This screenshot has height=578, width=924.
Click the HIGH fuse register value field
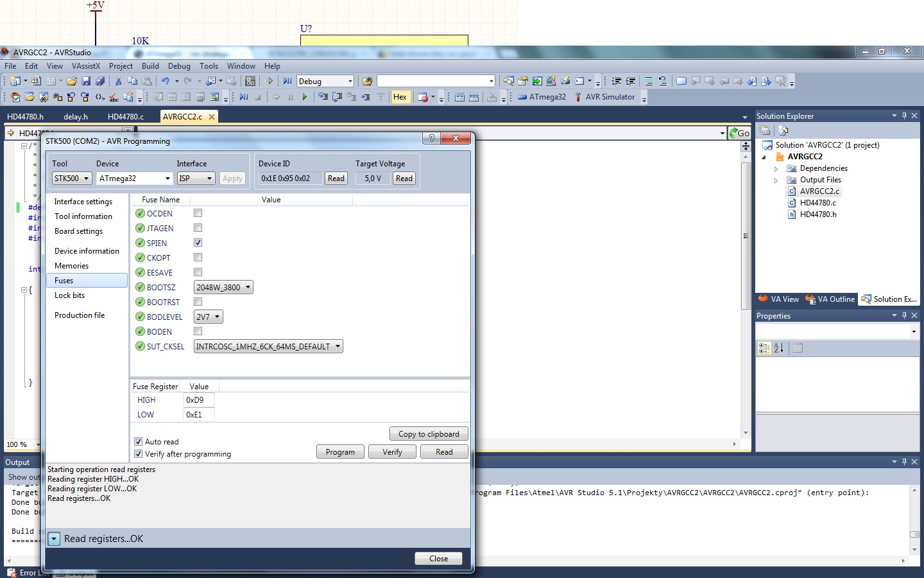[199, 400]
